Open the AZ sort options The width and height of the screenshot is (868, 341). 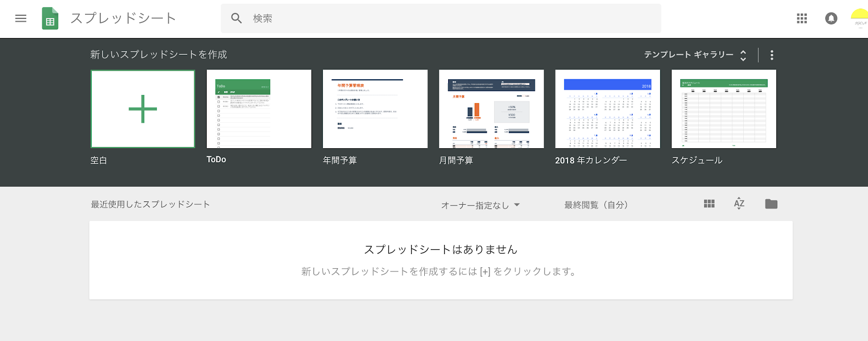[739, 204]
